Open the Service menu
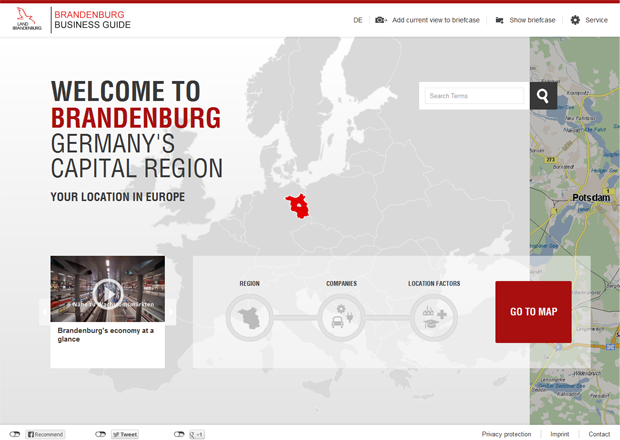620x440 pixels. pyautogui.click(x=596, y=20)
